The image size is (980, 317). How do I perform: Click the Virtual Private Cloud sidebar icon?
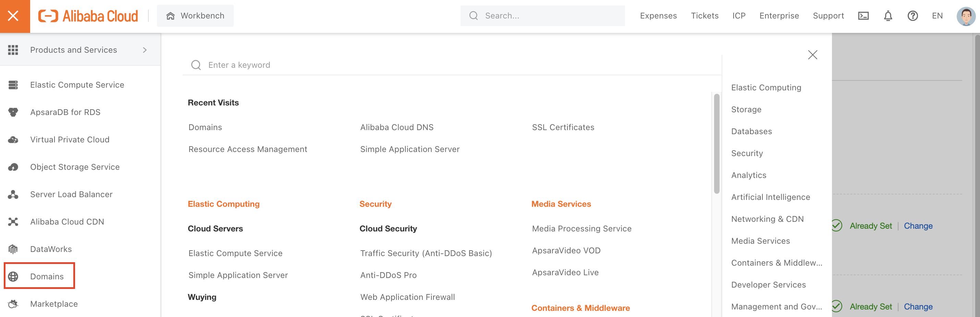13,139
